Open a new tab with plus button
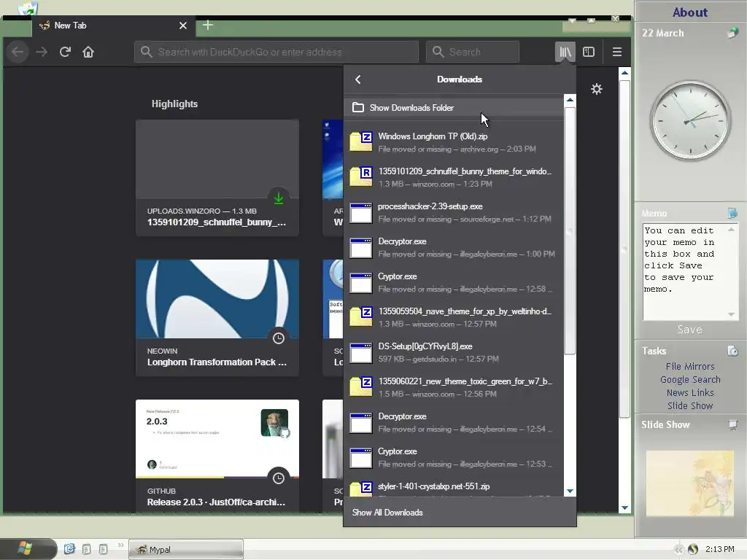 (x=208, y=26)
